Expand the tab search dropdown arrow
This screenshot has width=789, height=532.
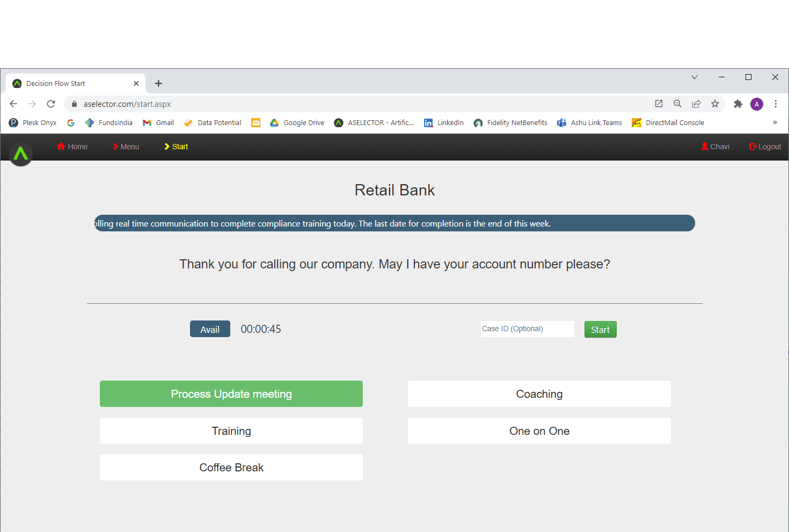(695, 77)
